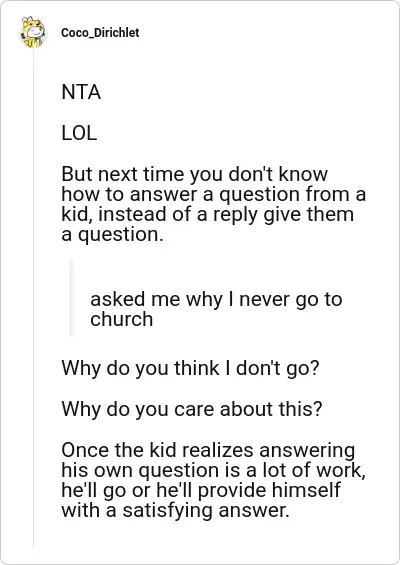Viewport: 400px width, 565px height.
Task: Collapse the comment via vertical thread line
Action: (34, 299)
